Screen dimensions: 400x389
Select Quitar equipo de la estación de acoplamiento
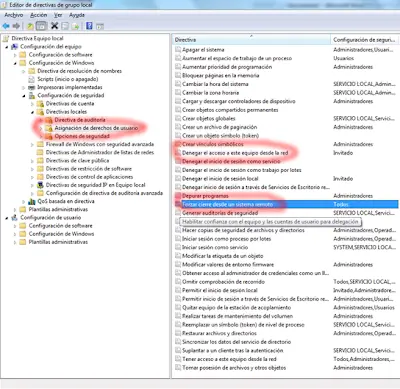coord(237,307)
